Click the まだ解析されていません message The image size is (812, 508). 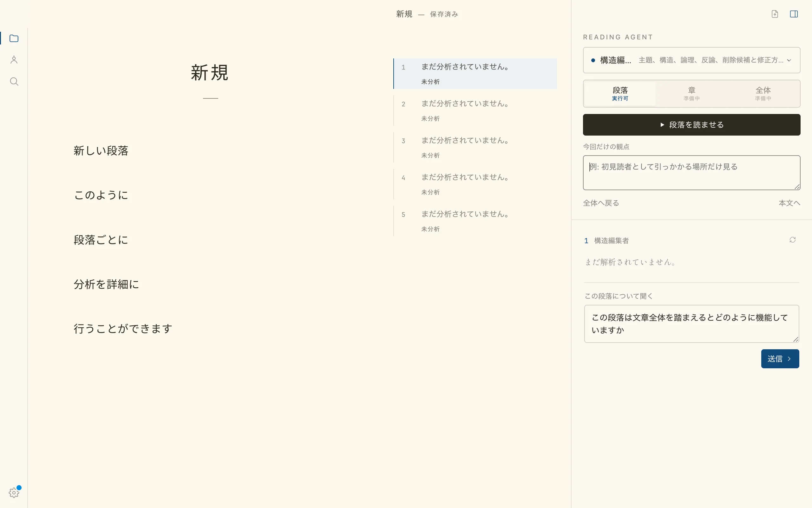pyautogui.click(x=631, y=262)
